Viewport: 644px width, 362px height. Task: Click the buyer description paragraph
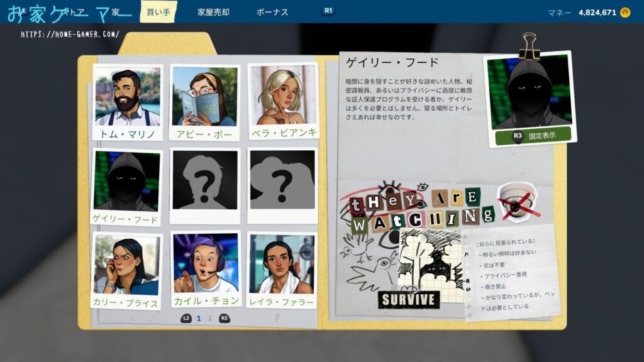[x=409, y=99]
